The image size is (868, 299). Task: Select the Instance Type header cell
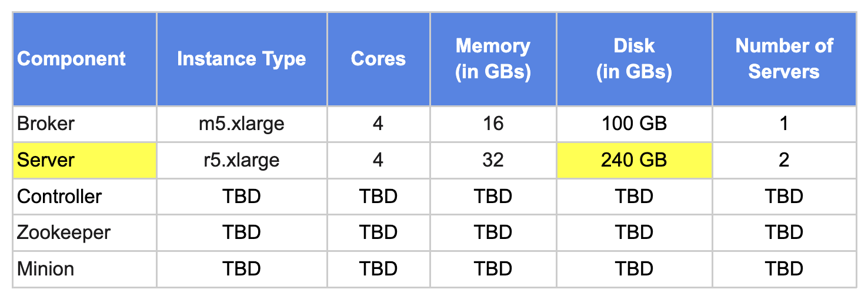[242, 59]
